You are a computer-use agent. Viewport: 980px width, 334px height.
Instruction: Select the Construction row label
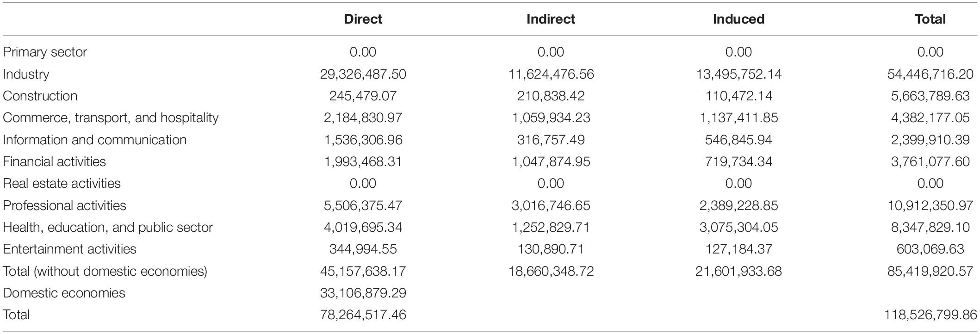click(x=40, y=96)
